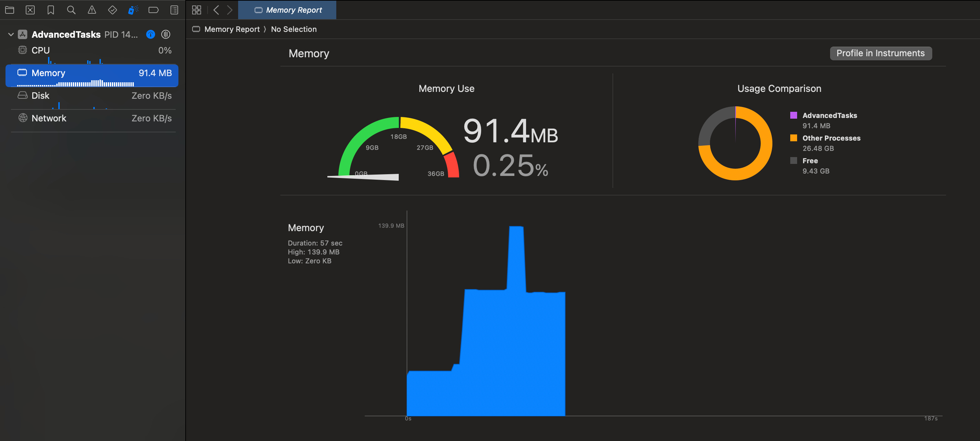Open the Test navigator diamond icon
Viewport: 980px width, 441px height.
point(112,10)
